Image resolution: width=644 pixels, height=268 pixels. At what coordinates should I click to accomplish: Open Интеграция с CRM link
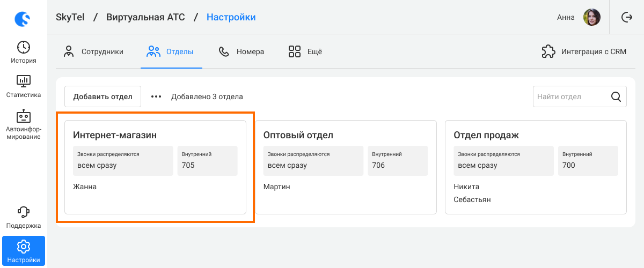click(x=584, y=52)
